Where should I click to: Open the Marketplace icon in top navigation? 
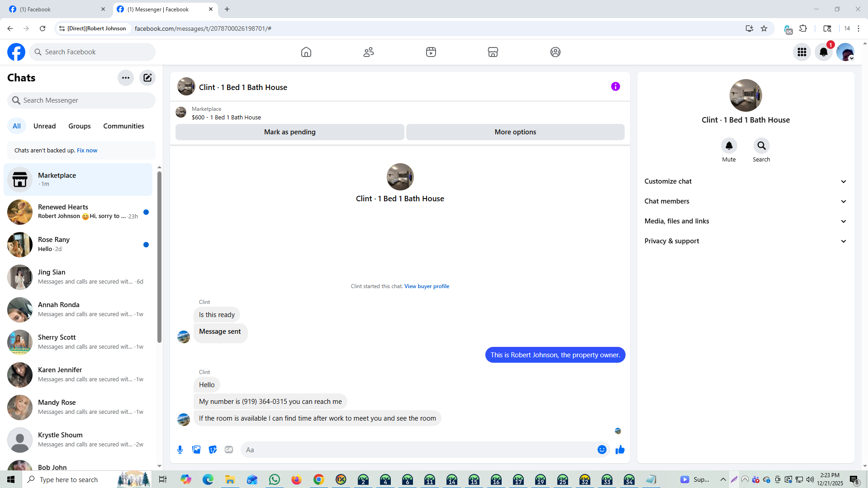[x=493, y=52]
